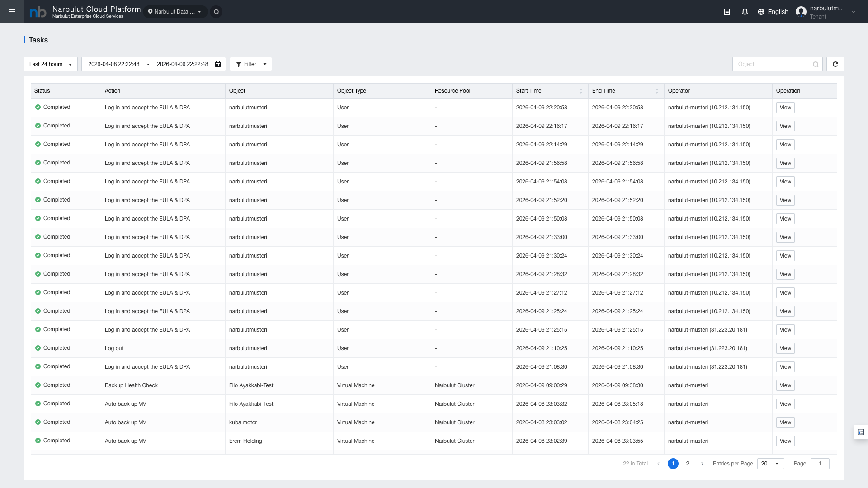This screenshot has height=488, width=868.
Task: Sort by Start Time column arrows
Action: 581,91
